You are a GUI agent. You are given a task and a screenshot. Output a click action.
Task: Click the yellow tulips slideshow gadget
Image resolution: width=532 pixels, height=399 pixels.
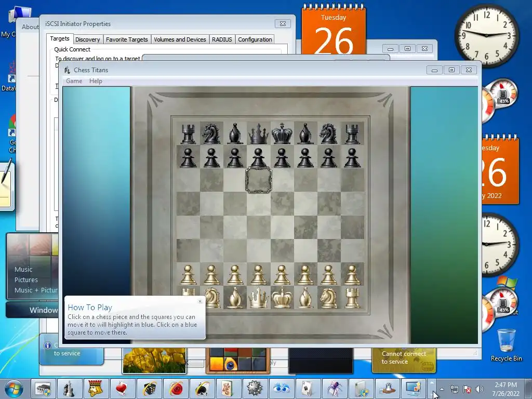click(154, 361)
